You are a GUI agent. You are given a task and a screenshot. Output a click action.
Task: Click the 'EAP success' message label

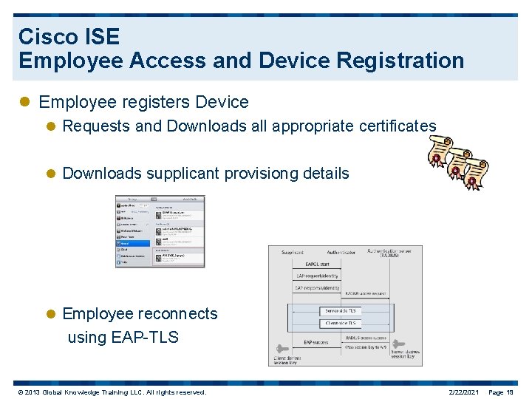pyautogui.click(x=316, y=342)
